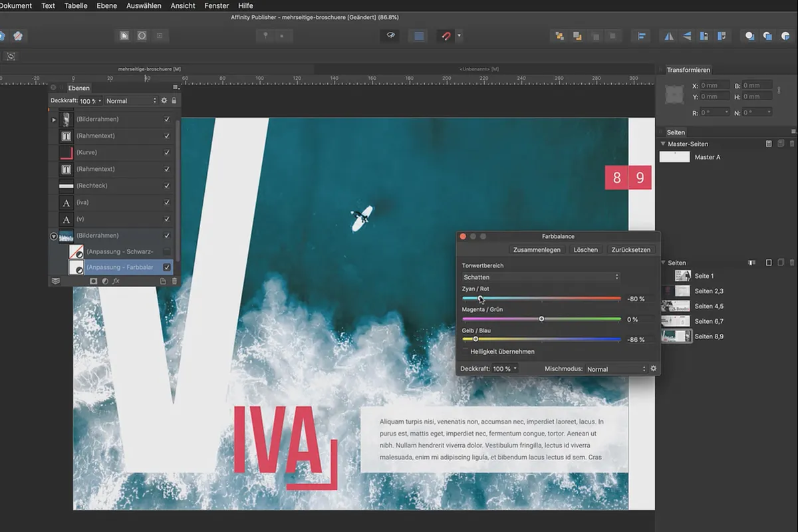
Task: Toggle the layer lock icon in Ebenen panel
Action: pyautogui.click(x=174, y=100)
